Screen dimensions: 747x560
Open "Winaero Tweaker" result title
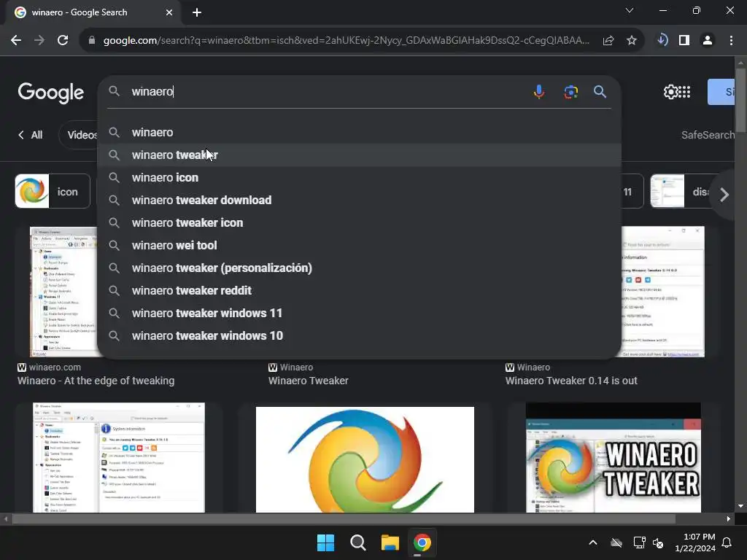pyautogui.click(x=309, y=381)
